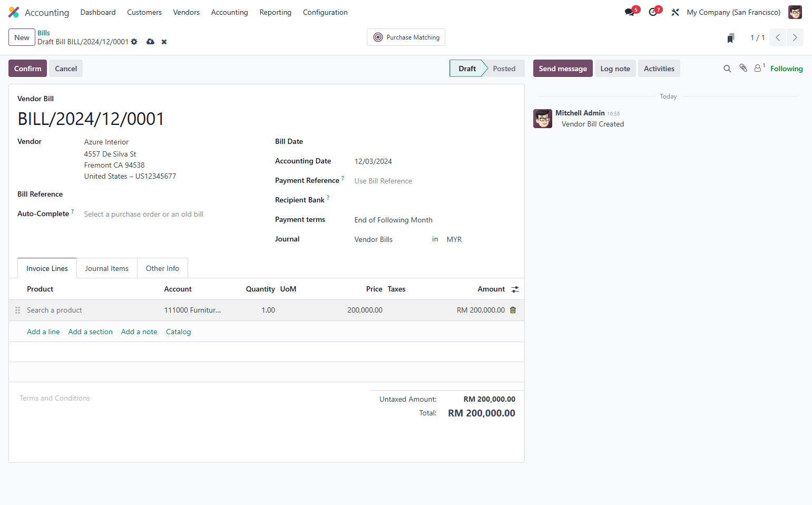Open the Activities button in chatter
Viewport: 812px width, 505px height.
click(659, 69)
